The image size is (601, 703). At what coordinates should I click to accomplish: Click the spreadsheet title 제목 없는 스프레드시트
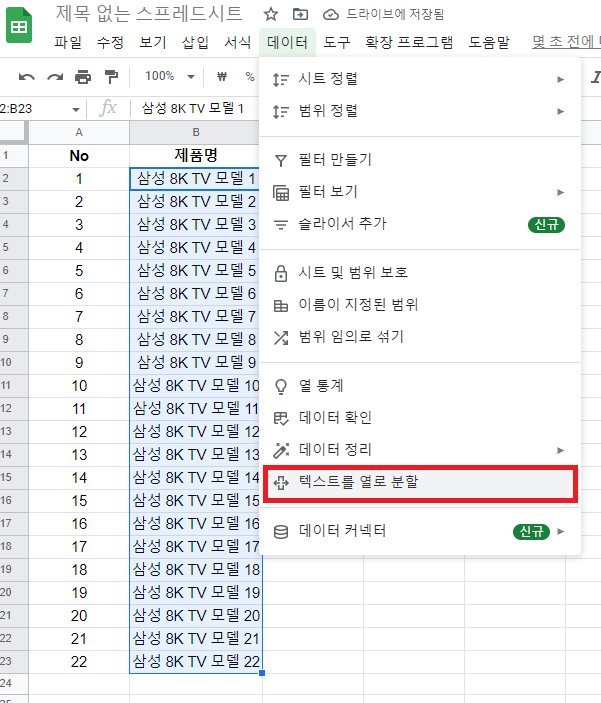tap(149, 13)
